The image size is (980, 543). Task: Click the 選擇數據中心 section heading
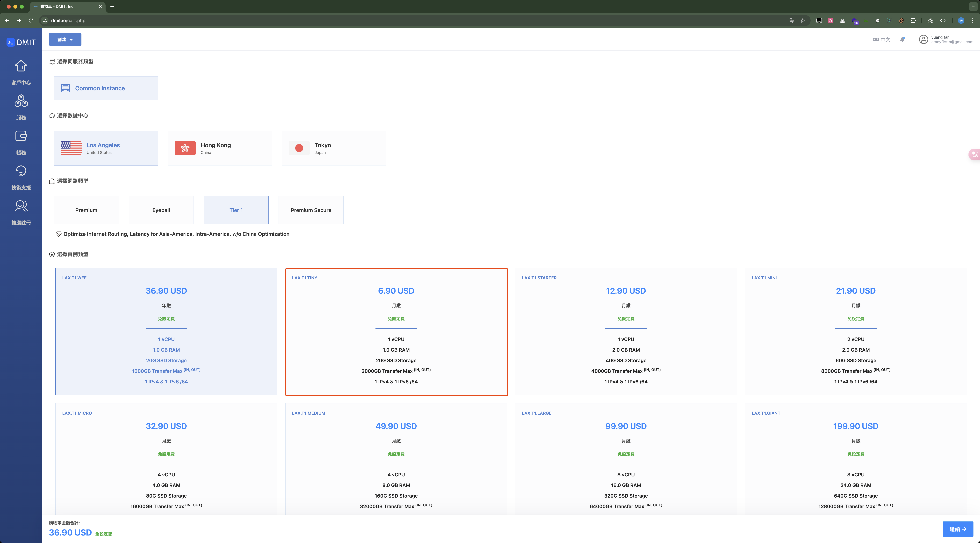72,116
